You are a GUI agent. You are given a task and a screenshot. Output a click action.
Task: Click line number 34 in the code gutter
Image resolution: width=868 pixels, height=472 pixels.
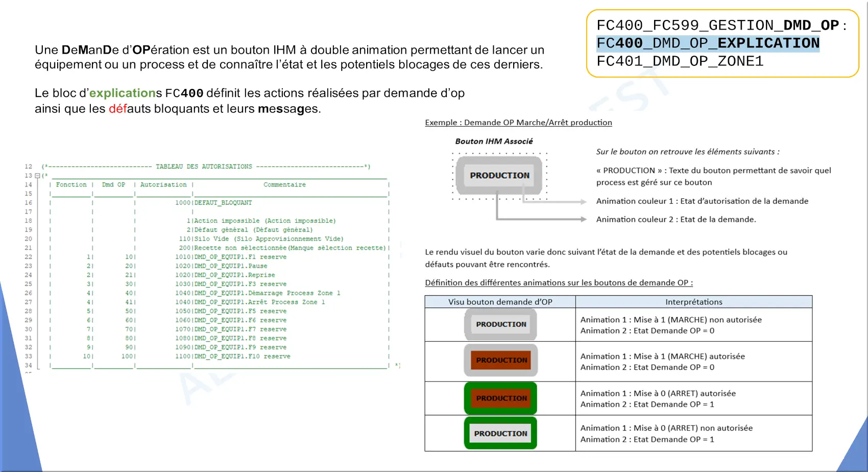[28, 365]
